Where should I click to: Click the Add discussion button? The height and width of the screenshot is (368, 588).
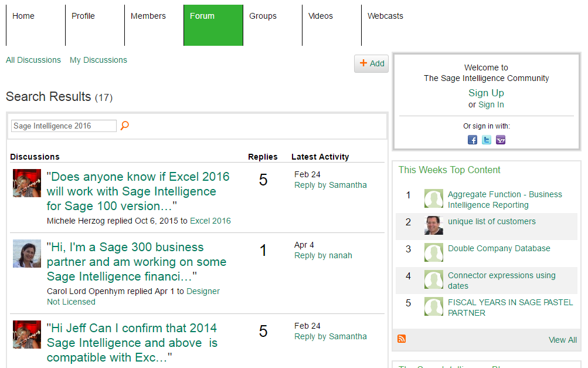pyautogui.click(x=371, y=63)
